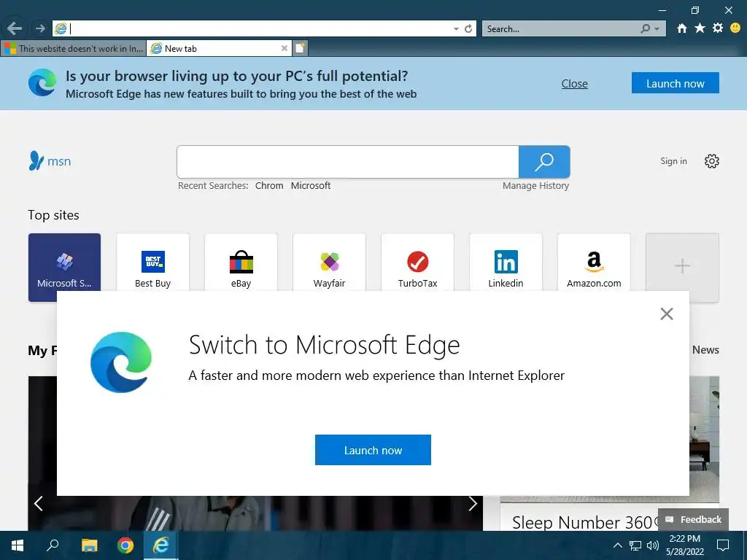Click the blue MSN search magnifier button

pos(544,162)
